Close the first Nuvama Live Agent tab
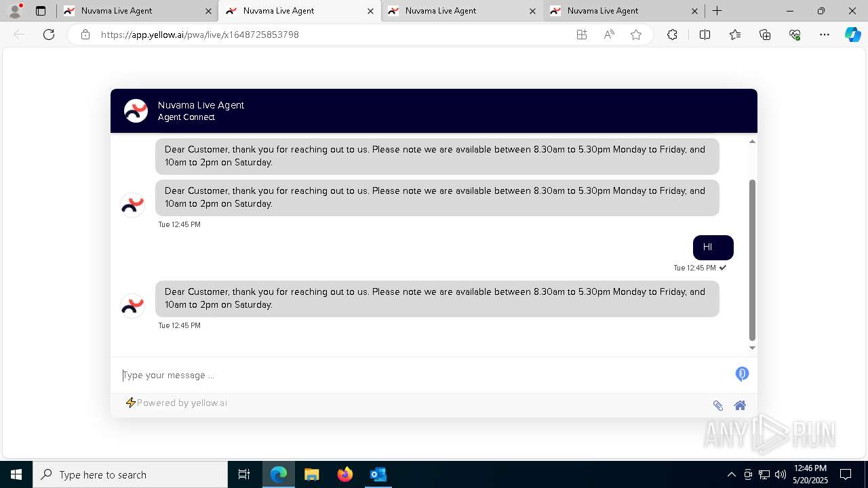Screen dimensions: 868x488 208,11
